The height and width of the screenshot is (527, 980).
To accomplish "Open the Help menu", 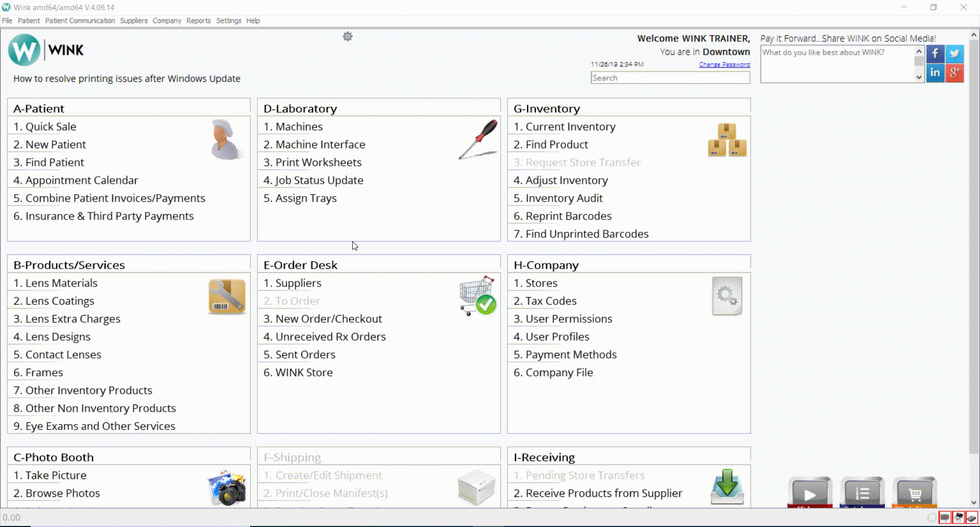I will point(253,20).
